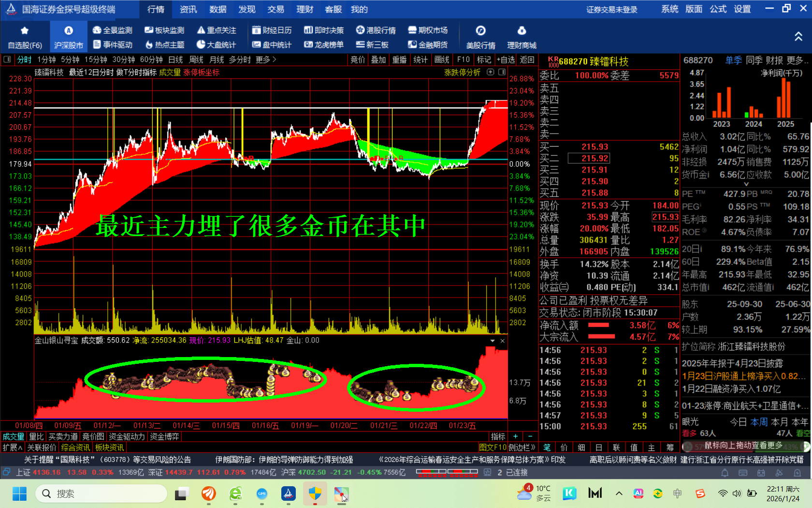Open 龙虎榜单 leaderboard
Viewport: 812px width, 508px height.
pos(324,45)
